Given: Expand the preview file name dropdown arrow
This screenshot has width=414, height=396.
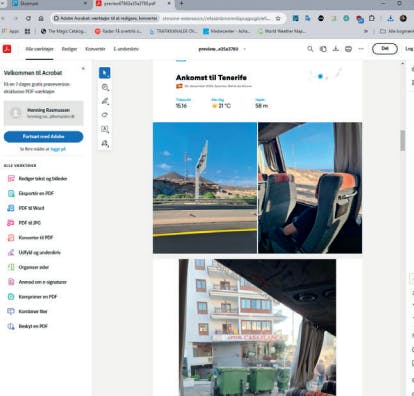Looking at the screenshot, I should (x=245, y=49).
